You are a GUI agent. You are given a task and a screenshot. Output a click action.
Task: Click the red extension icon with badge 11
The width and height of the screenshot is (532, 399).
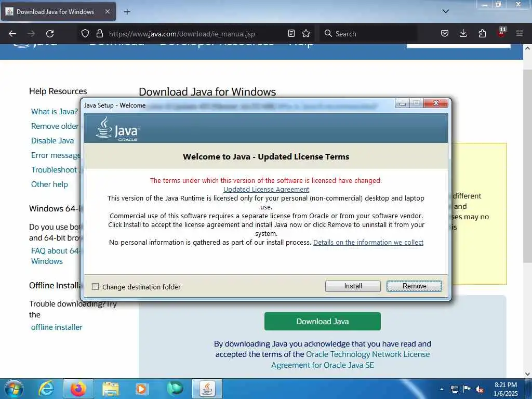501,33
